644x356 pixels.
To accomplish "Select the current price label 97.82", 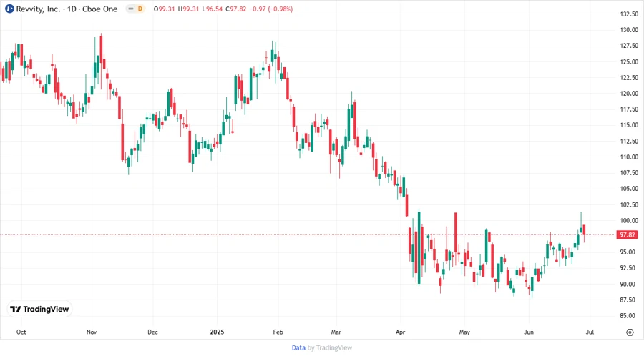I will (627, 234).
